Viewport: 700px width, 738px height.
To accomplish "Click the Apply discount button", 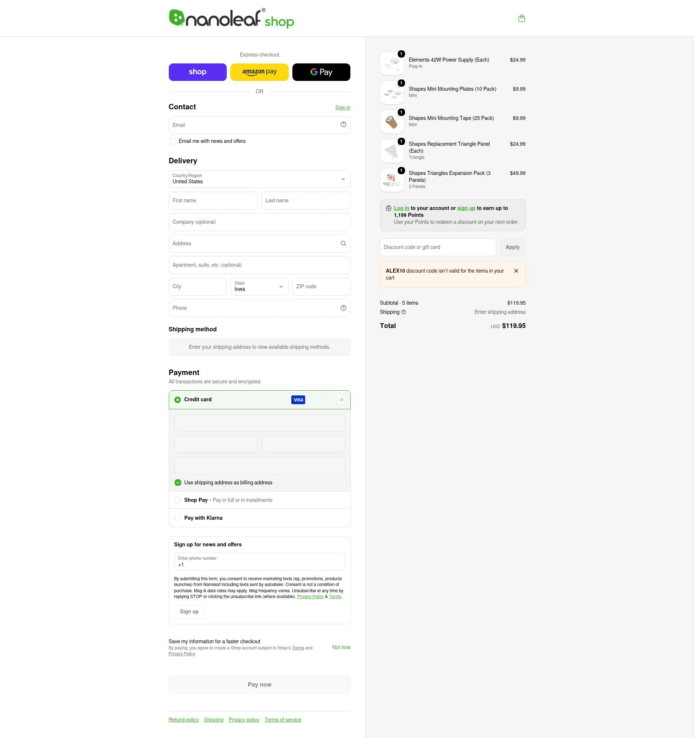I will click(516, 249).
